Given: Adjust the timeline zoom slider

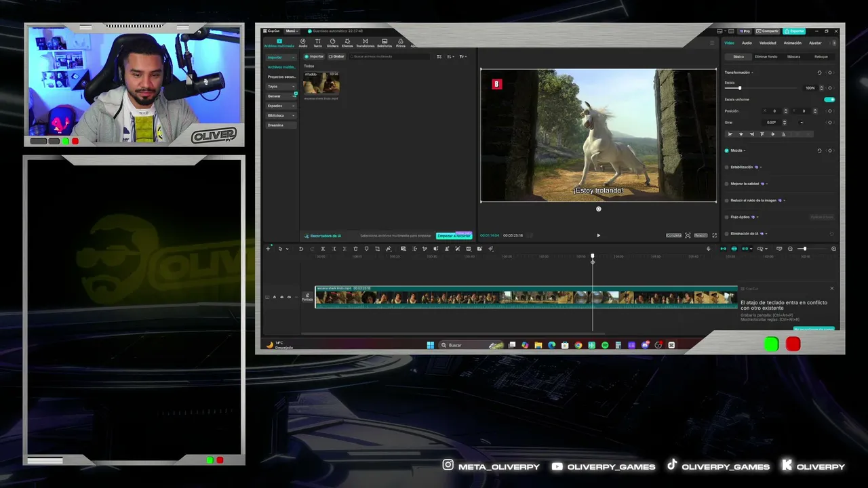Looking at the screenshot, I should point(804,249).
